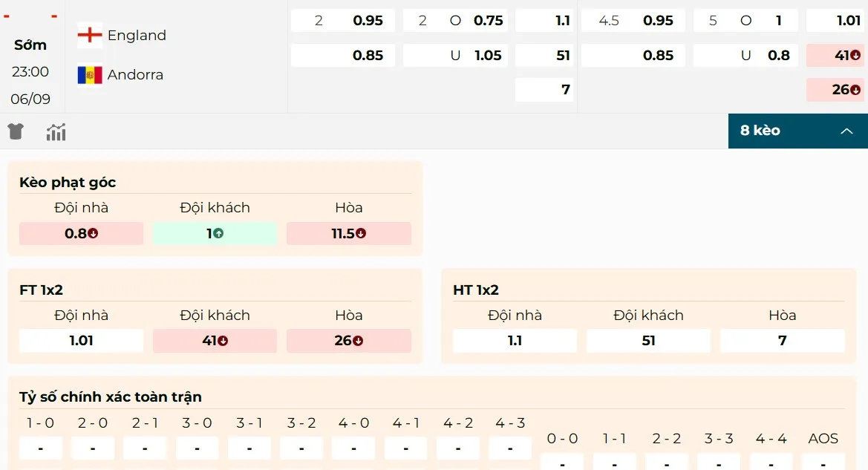This screenshot has height=470, width=868.
Task: Click the red down arrow on 0.8 corner odds
Action: point(94,233)
